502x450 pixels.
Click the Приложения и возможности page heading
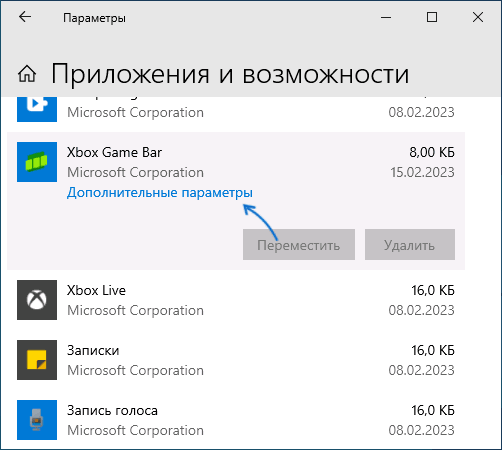click(230, 75)
